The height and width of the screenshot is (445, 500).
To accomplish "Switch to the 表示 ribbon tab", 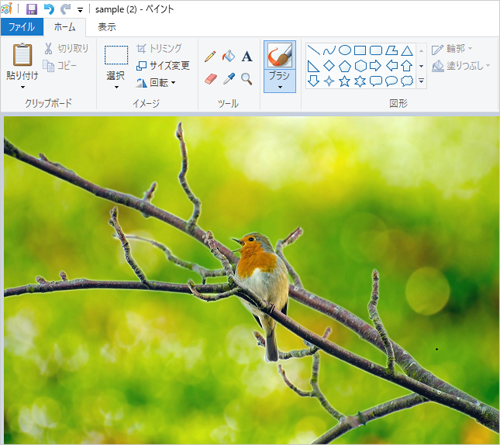I will click(107, 27).
